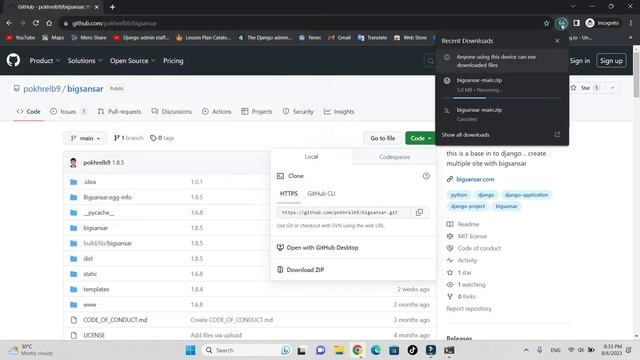
Task: Open the .idea folder
Action: tap(90, 182)
